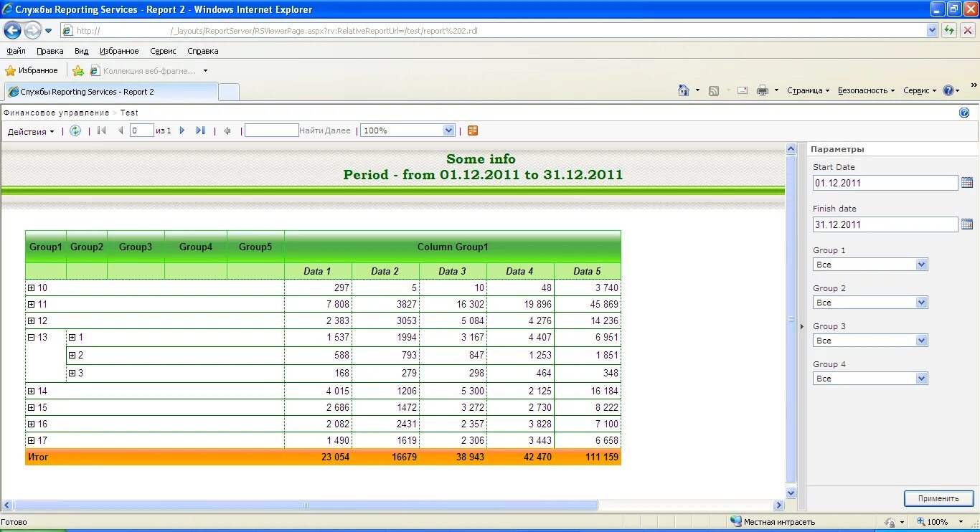Screen dimensions: 980x532
Task: Select the Службы Reporting Services tab
Action: pyautogui.click(x=111, y=92)
